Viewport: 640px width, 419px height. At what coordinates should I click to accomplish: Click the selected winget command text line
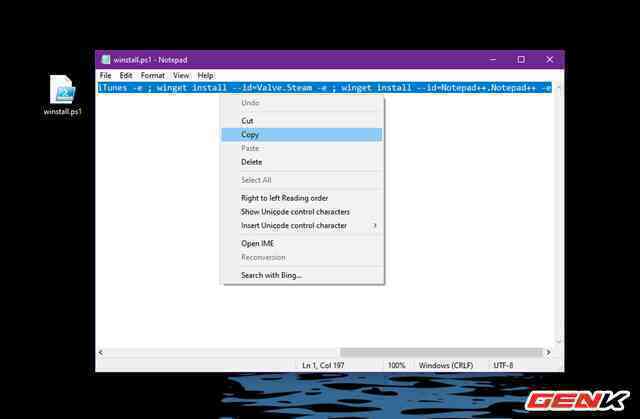coord(325,88)
